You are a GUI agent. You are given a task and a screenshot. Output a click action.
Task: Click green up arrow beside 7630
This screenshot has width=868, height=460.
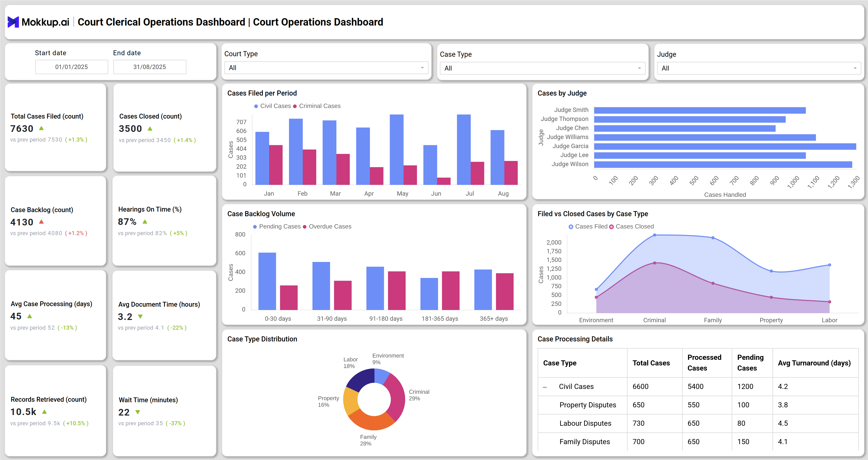click(41, 128)
